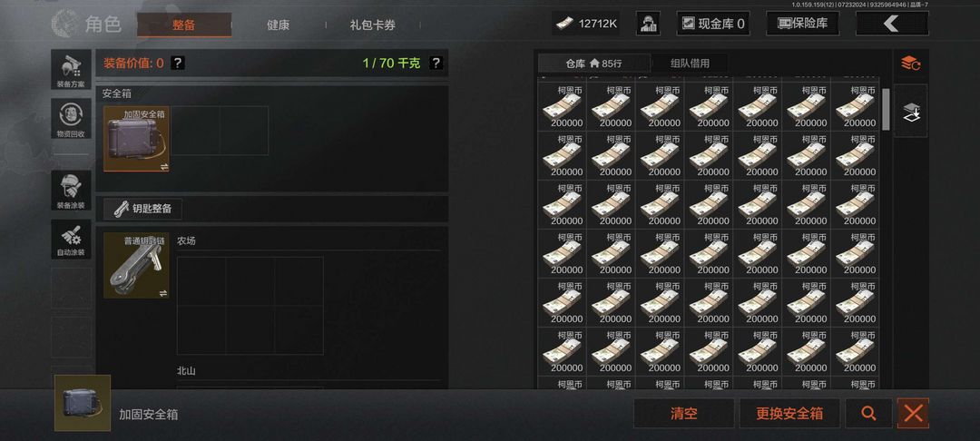Click the 更换安全箱 button

(789, 414)
